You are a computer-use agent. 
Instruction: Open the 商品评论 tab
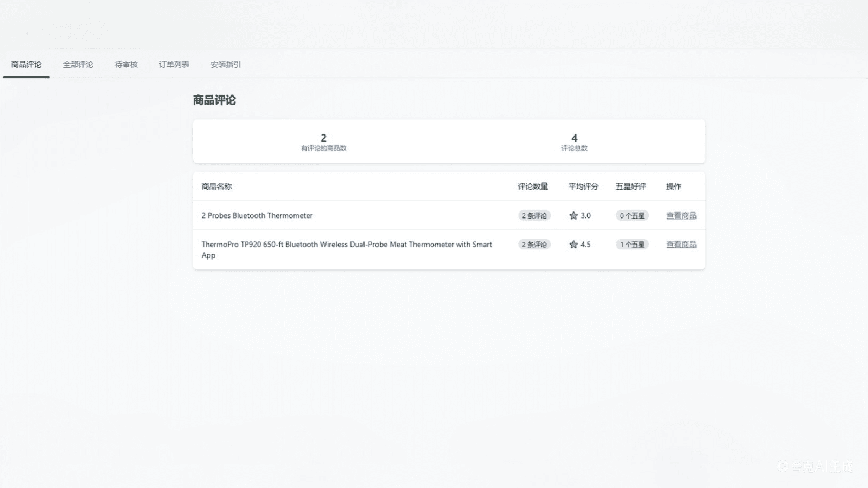point(26,65)
